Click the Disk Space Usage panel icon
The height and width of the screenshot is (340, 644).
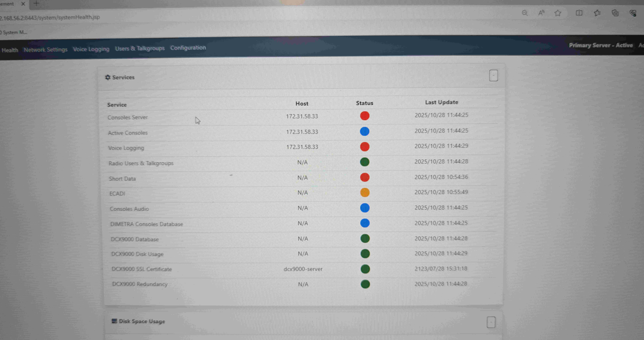[114, 321]
